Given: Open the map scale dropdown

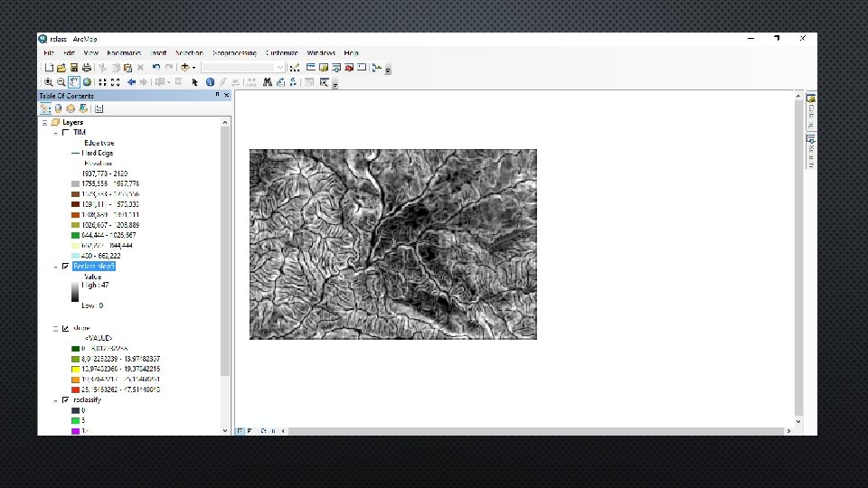Looking at the screenshot, I should coord(280,67).
